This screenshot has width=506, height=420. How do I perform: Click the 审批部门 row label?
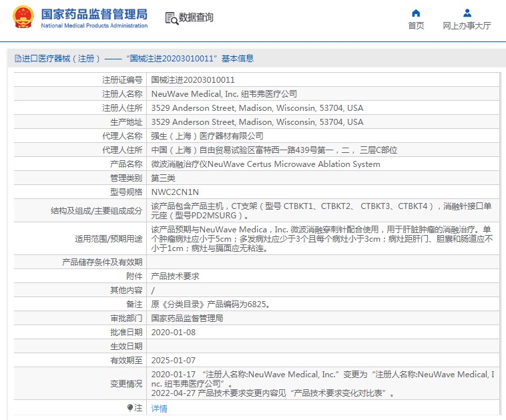click(x=126, y=319)
